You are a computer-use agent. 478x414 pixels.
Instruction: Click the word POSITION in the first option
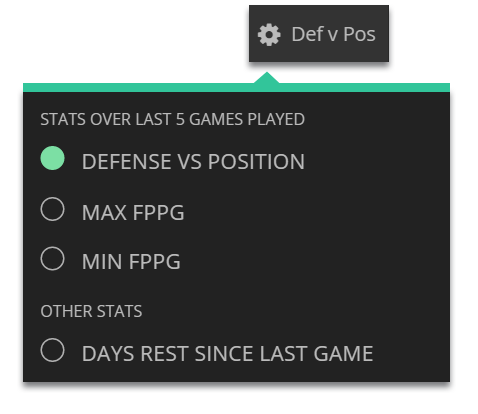(x=256, y=162)
